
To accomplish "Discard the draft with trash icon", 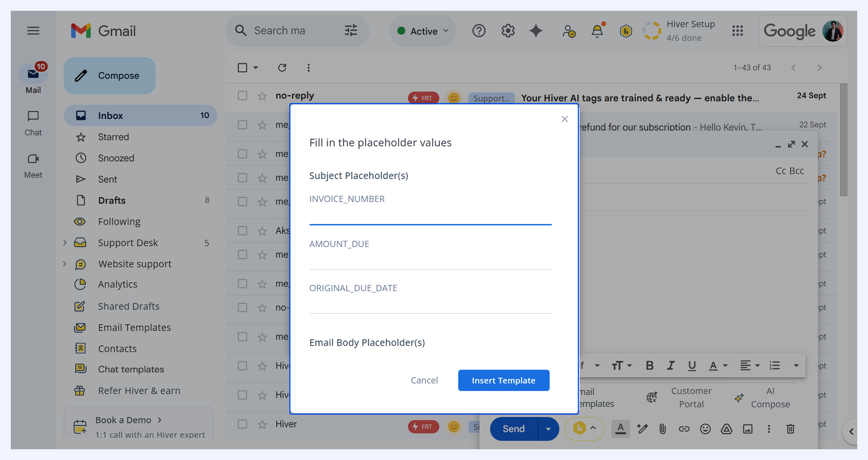I will [790, 429].
